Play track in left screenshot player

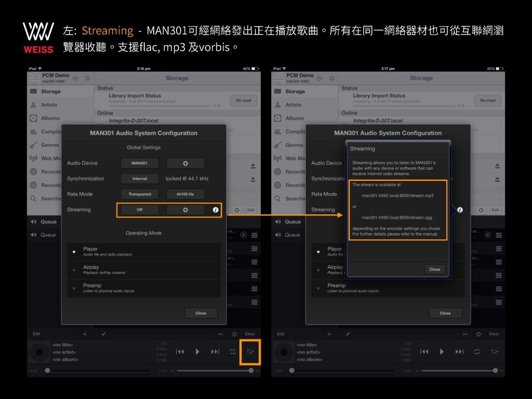197,352
